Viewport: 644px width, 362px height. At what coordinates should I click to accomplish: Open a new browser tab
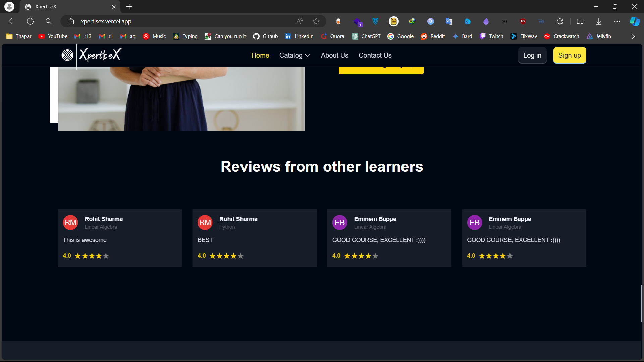pyautogui.click(x=129, y=7)
